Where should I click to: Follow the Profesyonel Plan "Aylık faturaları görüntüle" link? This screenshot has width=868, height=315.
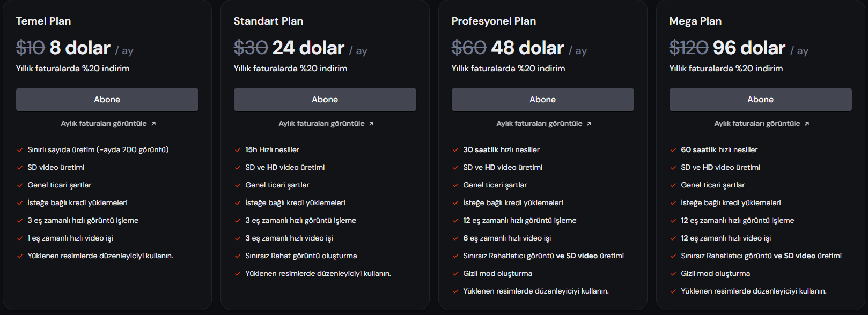[x=539, y=124]
